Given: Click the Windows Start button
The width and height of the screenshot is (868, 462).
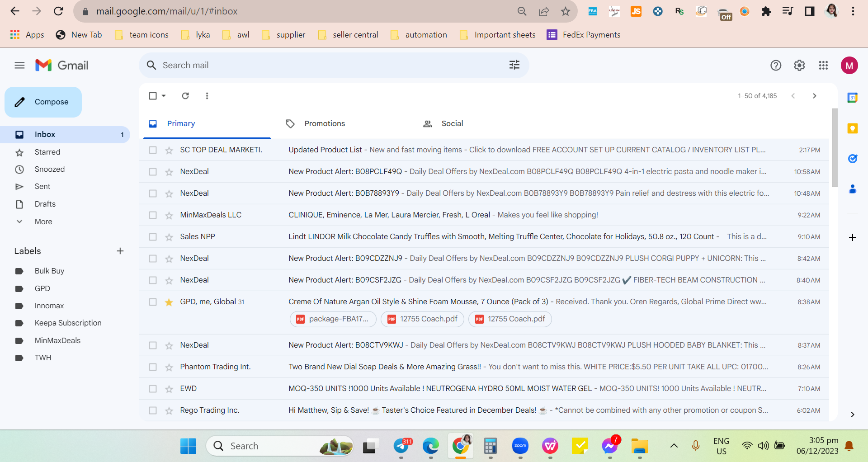Looking at the screenshot, I should click(188, 446).
